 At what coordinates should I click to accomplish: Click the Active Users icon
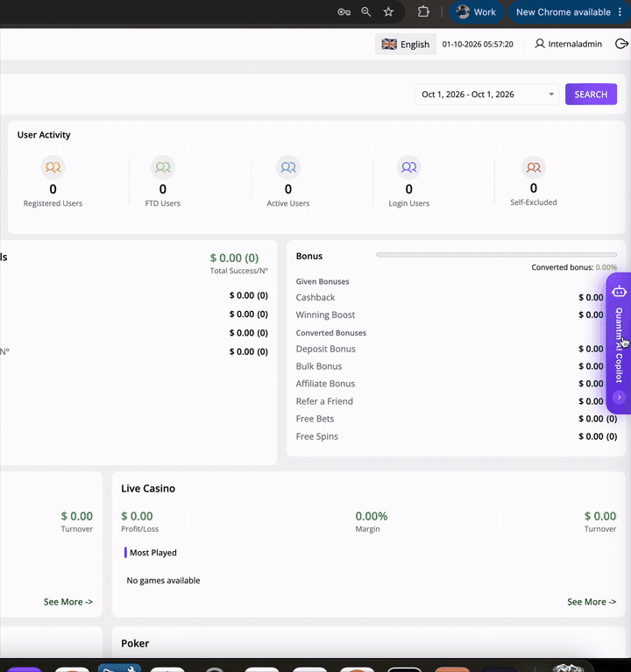pyautogui.click(x=288, y=167)
